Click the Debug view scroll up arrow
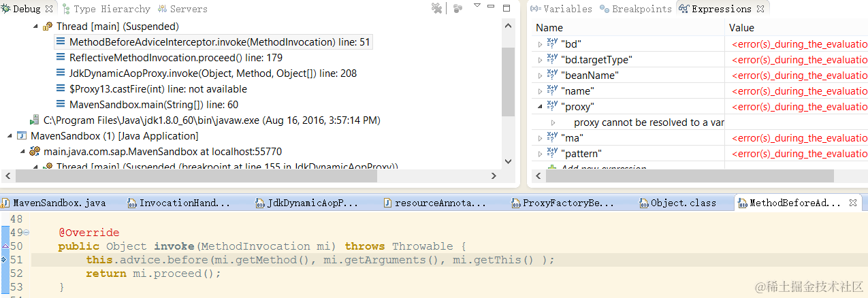Image resolution: width=868 pixels, height=298 pixels. click(x=508, y=24)
